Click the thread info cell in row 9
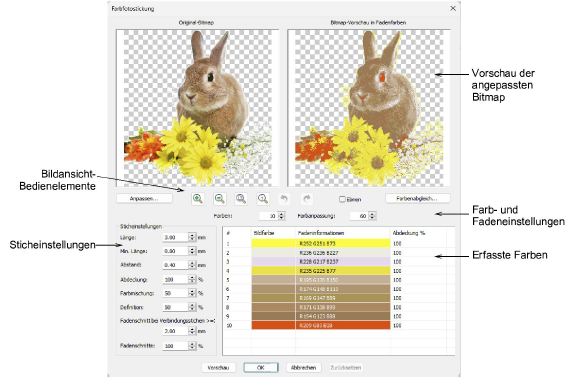Viewport: 572px width, 392px height. pos(343,316)
